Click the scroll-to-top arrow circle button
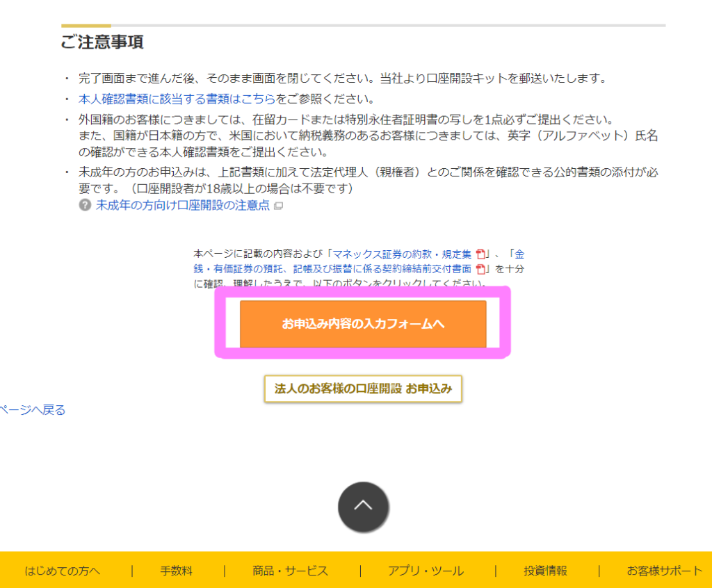Screen dimensions: 712x588 pyautogui.click(x=363, y=506)
